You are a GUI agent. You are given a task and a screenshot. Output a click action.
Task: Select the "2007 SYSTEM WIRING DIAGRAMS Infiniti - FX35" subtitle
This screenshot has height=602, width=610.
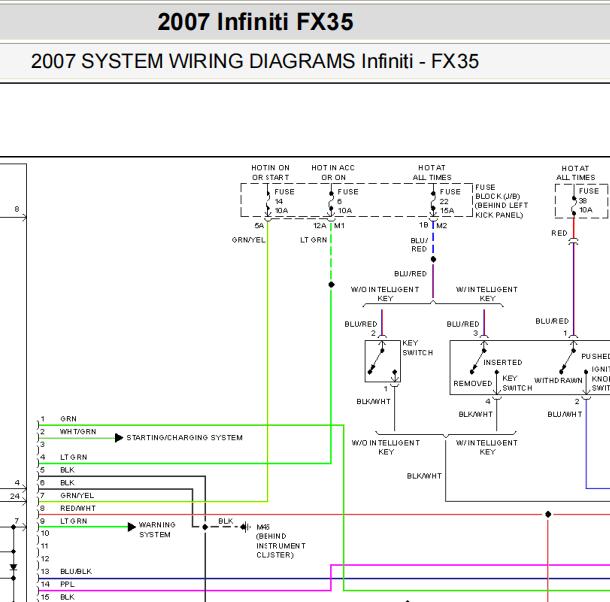[255, 61]
